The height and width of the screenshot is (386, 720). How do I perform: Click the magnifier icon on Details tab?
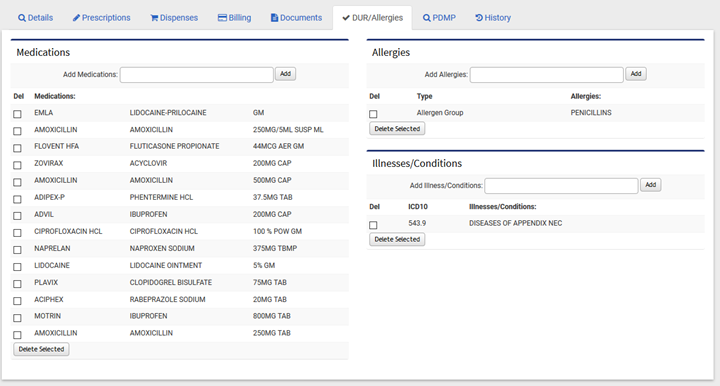pos(22,18)
